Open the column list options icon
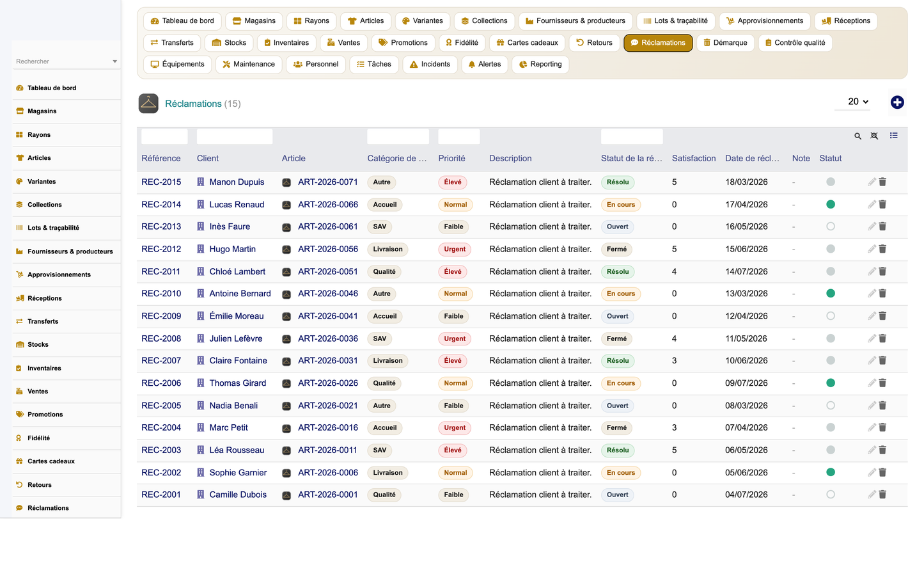 pyautogui.click(x=893, y=136)
